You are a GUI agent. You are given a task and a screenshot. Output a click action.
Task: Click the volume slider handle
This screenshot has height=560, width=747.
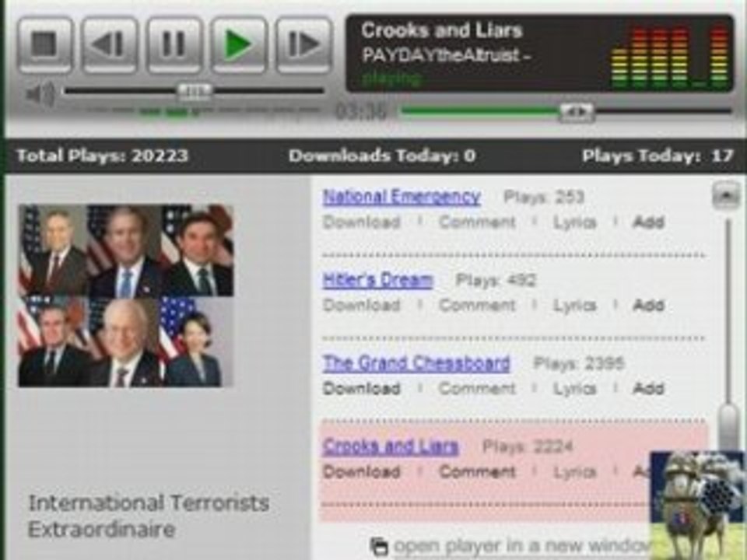[x=195, y=91]
